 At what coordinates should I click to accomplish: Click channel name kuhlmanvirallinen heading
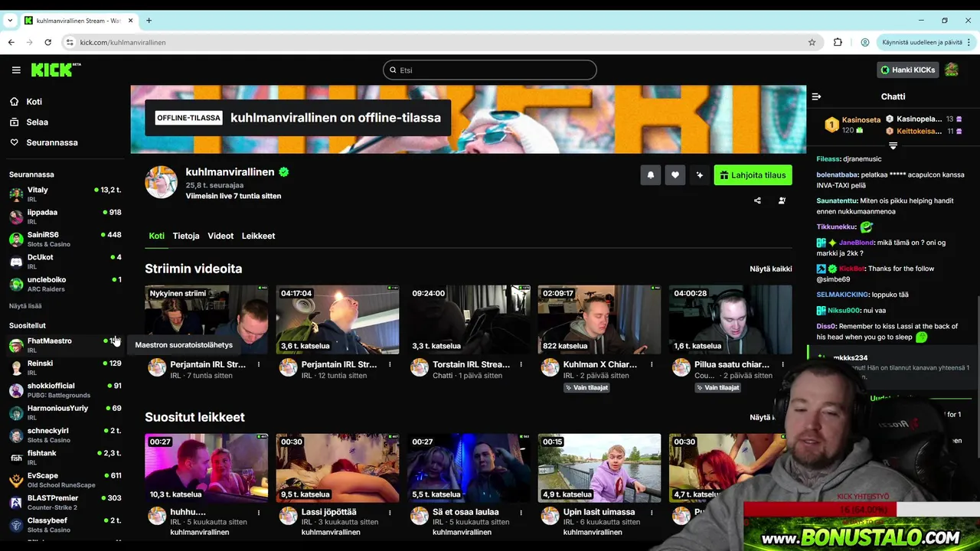pos(230,172)
